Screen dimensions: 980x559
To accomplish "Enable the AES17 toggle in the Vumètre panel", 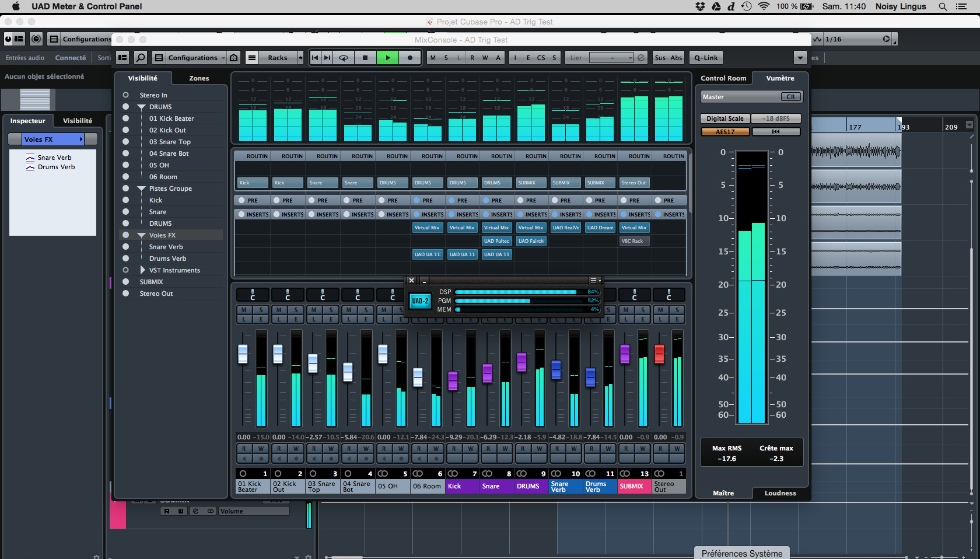I will [725, 131].
